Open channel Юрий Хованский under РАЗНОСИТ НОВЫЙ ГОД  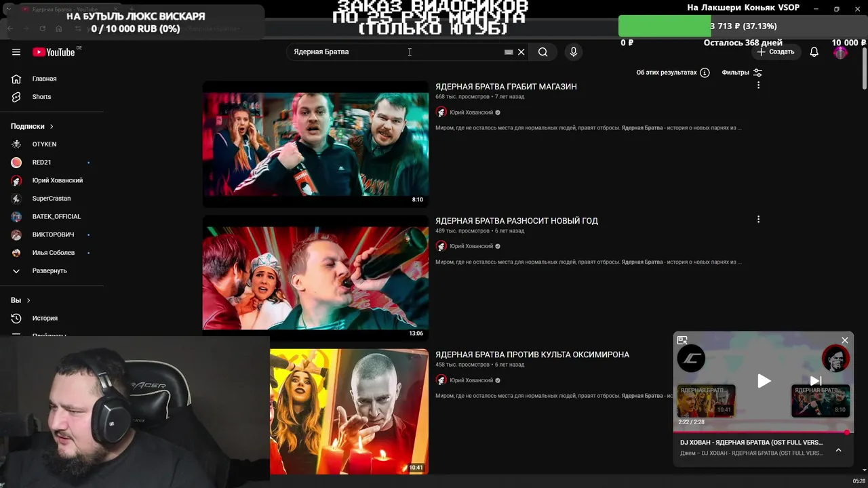[x=471, y=247]
